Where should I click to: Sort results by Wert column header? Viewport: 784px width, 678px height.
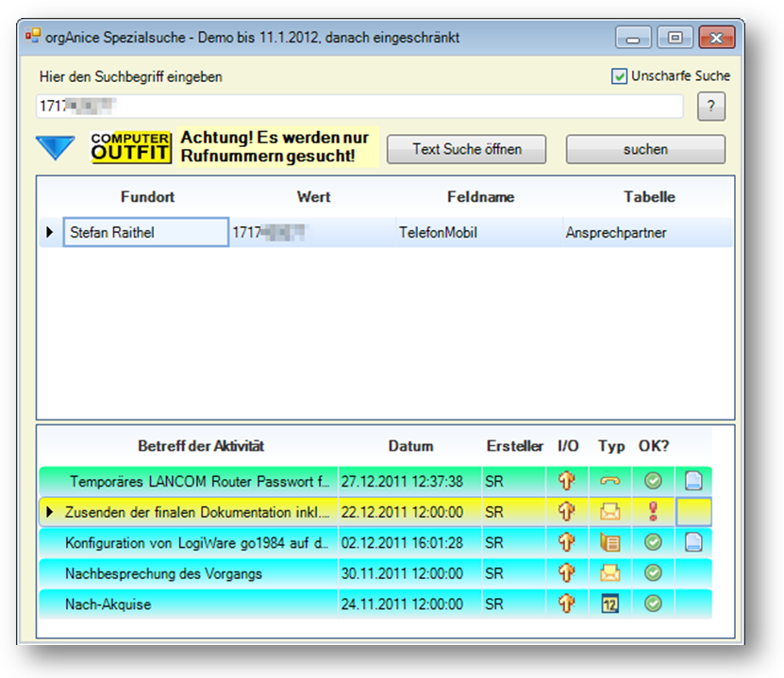click(x=313, y=197)
